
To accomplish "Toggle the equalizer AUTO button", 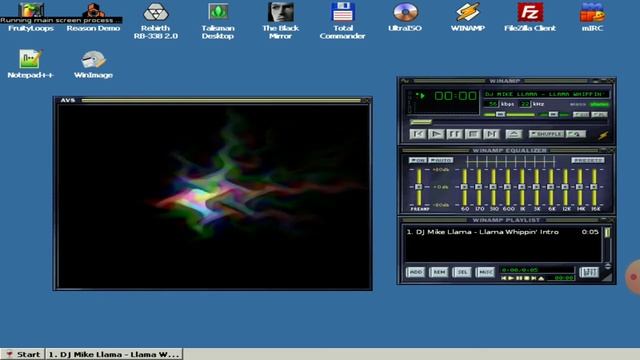I will pos(441,160).
